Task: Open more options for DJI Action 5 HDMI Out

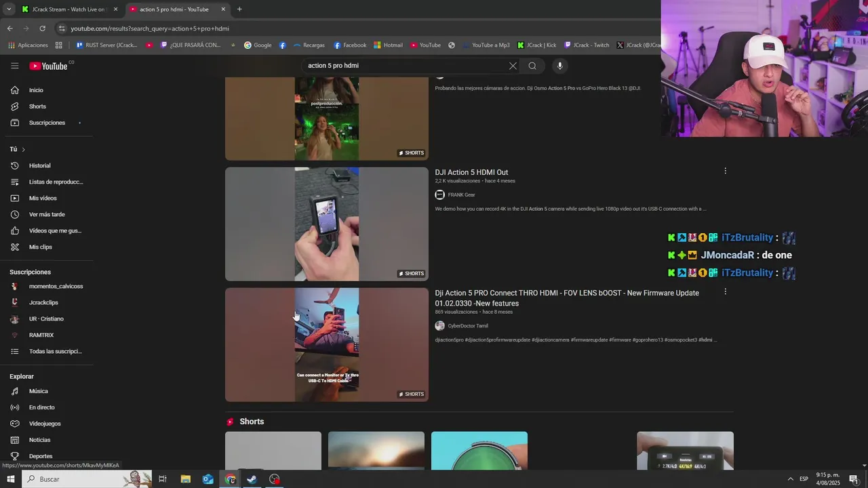Action: pos(725,171)
